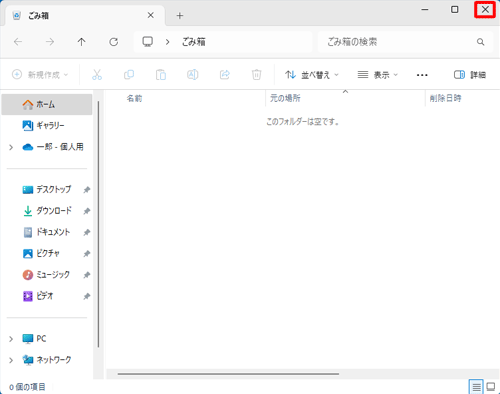Click the pin icon beside ダウンロード
The width and height of the screenshot is (500, 394).
point(87,211)
